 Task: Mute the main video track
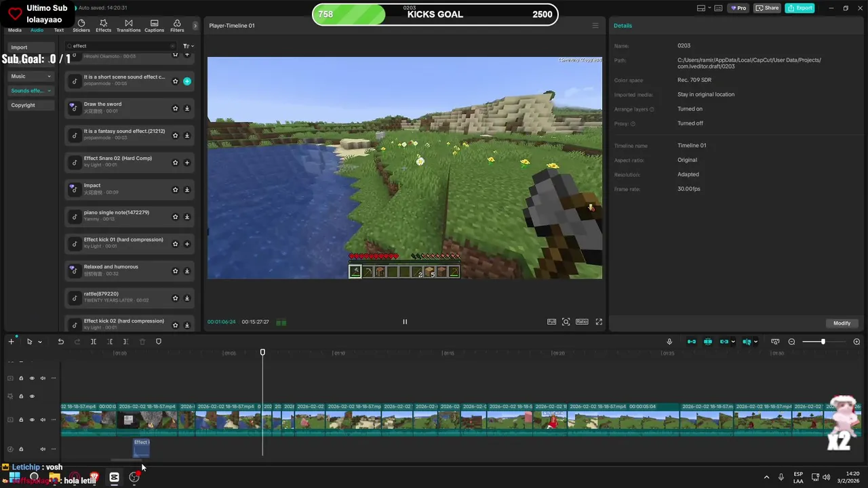pos(43,420)
